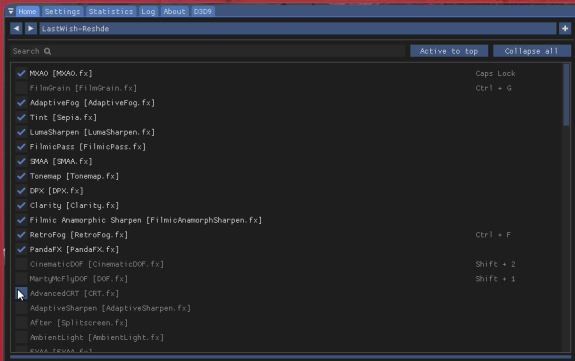Click the Shift + 1 shortcut label
The image size is (575, 361).
[495, 279]
